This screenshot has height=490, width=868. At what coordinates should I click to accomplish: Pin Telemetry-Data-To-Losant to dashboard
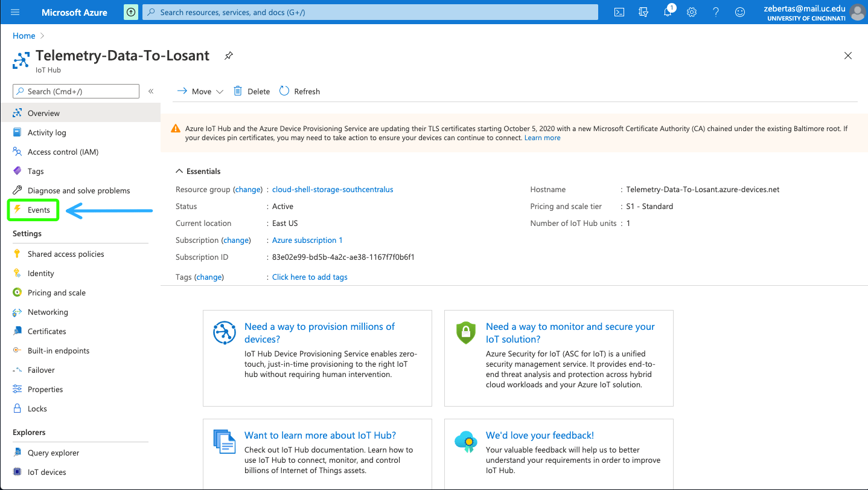point(228,56)
